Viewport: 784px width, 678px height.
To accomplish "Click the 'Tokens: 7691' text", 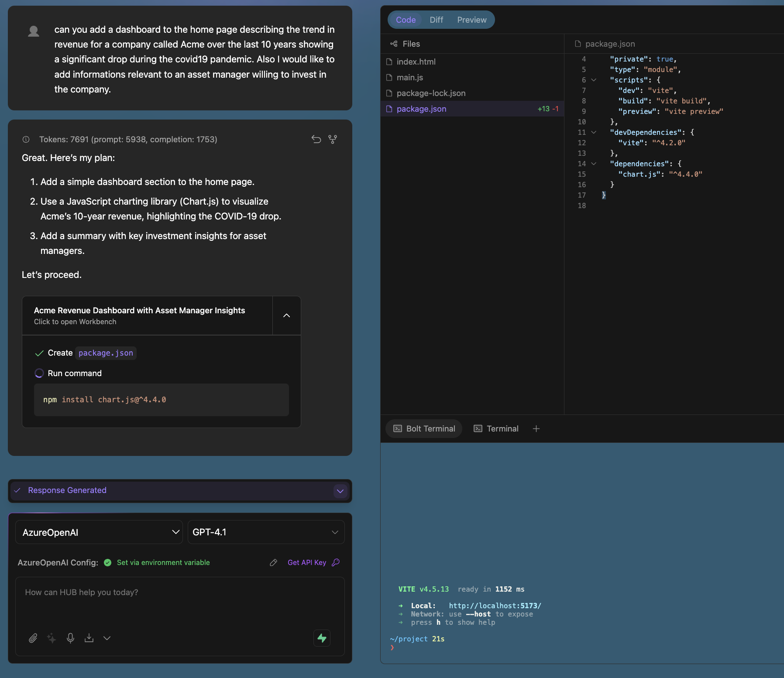I will (x=64, y=140).
